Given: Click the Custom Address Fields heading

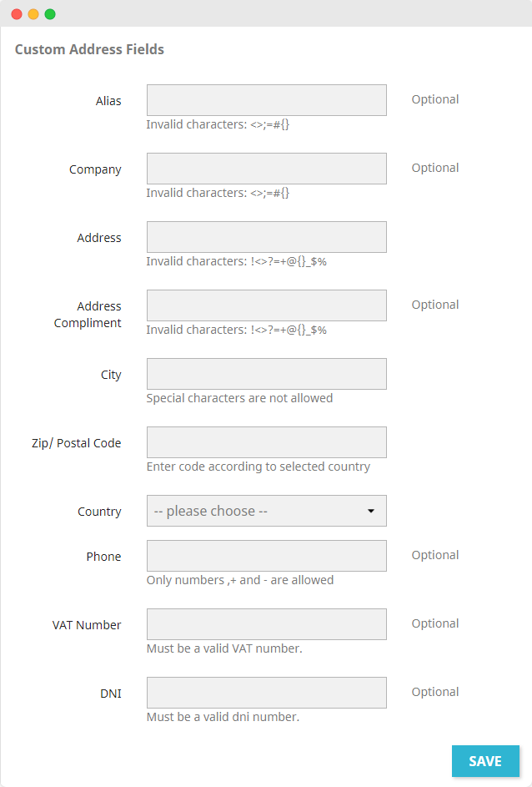Looking at the screenshot, I should tap(89, 49).
